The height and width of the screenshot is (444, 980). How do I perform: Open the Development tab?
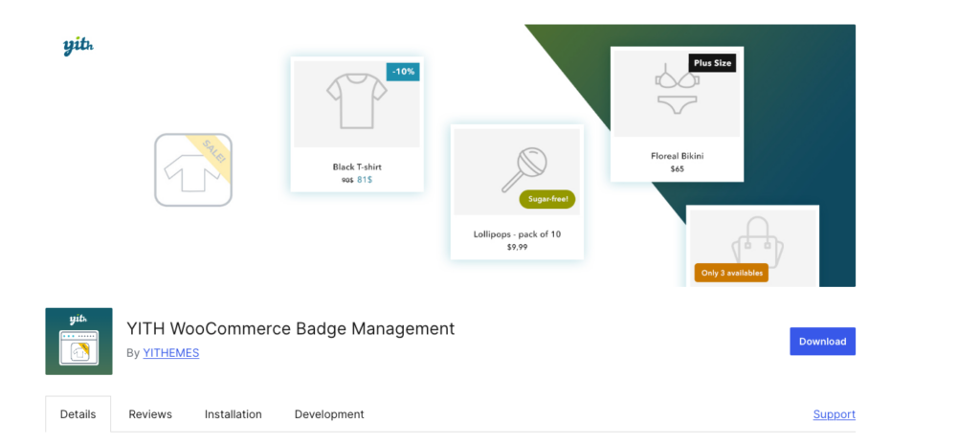329,414
